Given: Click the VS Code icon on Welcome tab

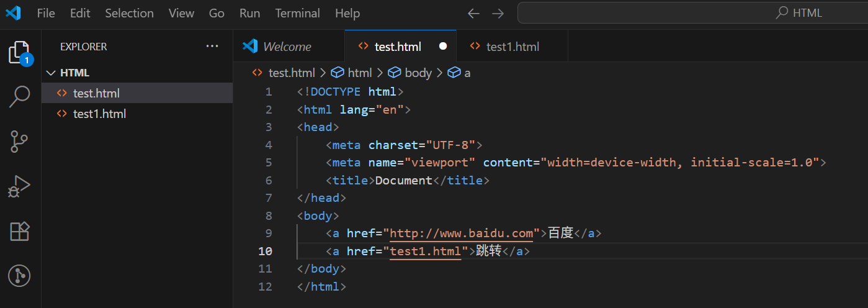Looking at the screenshot, I should pyautogui.click(x=250, y=47).
